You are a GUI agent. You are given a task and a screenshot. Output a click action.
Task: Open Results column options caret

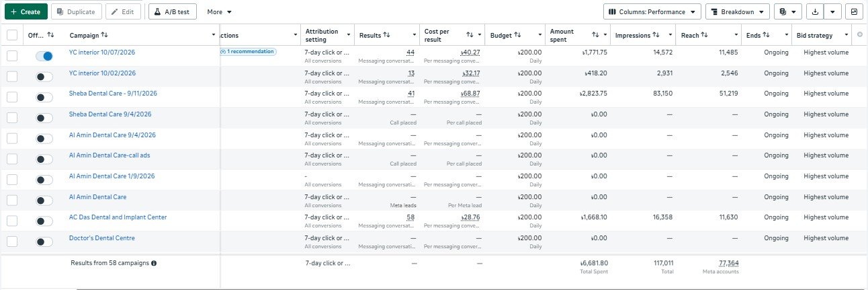(x=415, y=35)
